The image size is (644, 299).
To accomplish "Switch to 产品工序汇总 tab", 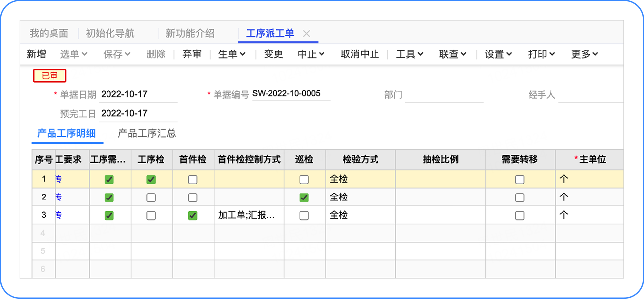I will click(147, 133).
